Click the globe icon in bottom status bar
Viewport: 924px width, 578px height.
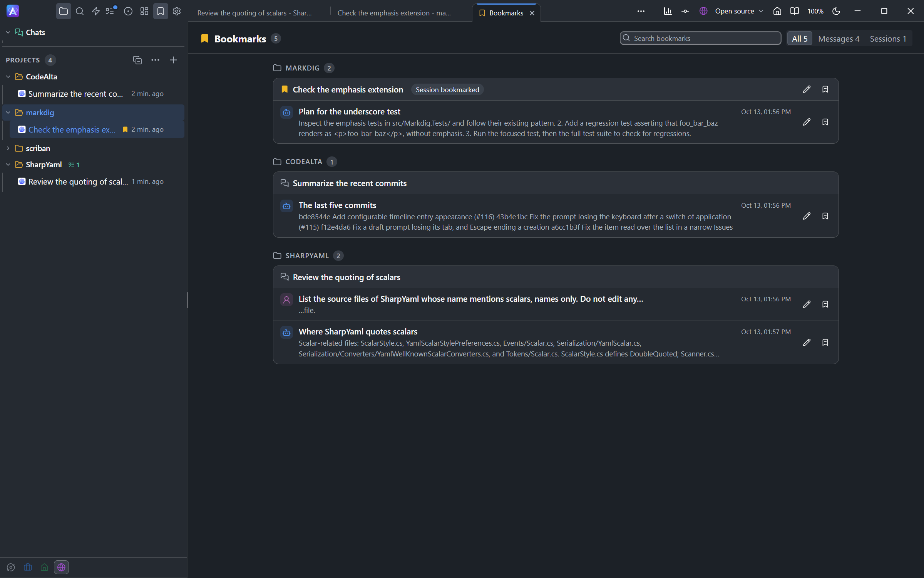coord(61,567)
